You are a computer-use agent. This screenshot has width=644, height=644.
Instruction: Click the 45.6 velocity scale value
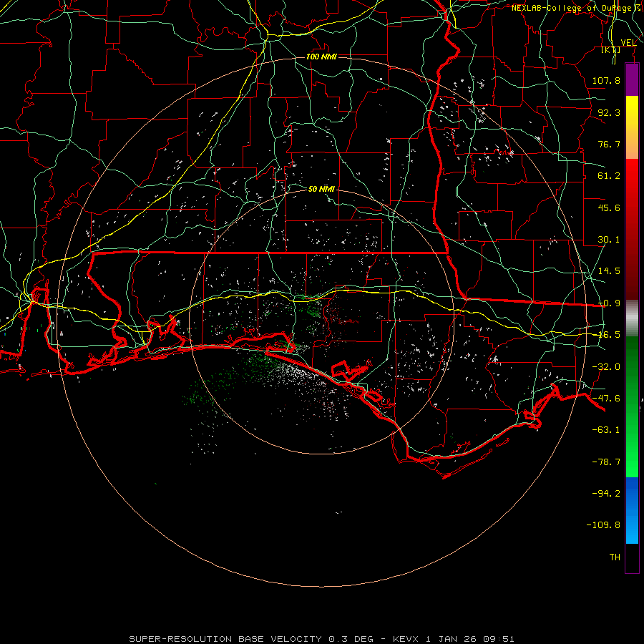[609, 208]
